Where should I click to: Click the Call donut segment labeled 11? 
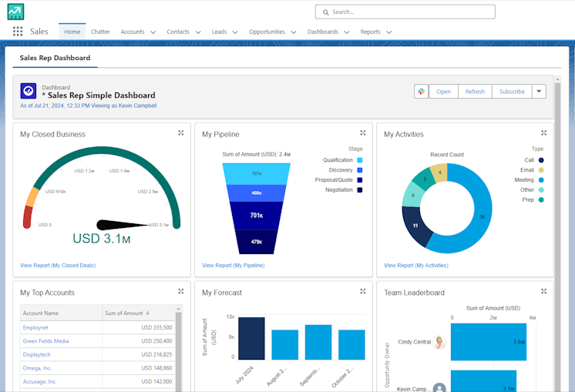[415, 226]
